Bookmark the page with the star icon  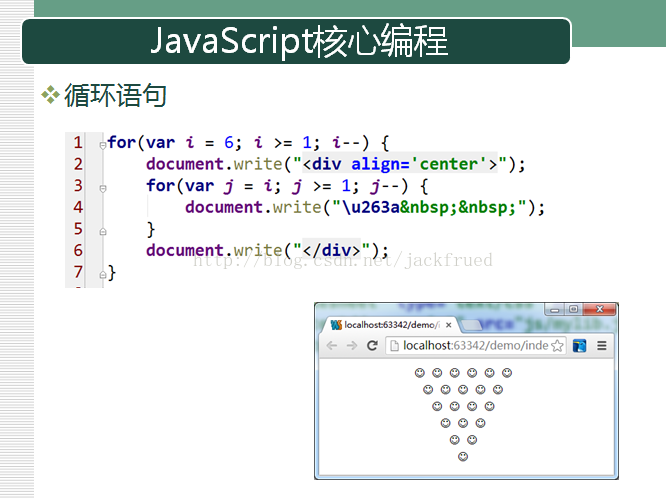click(x=557, y=346)
